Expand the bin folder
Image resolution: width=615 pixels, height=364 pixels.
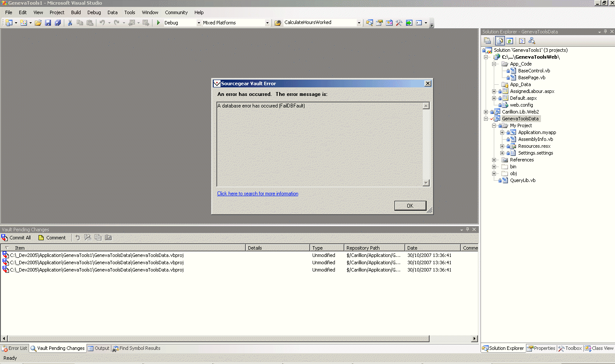click(494, 167)
